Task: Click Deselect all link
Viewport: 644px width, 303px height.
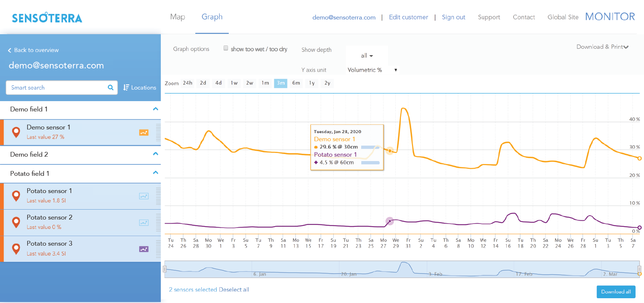Action: 234,290
